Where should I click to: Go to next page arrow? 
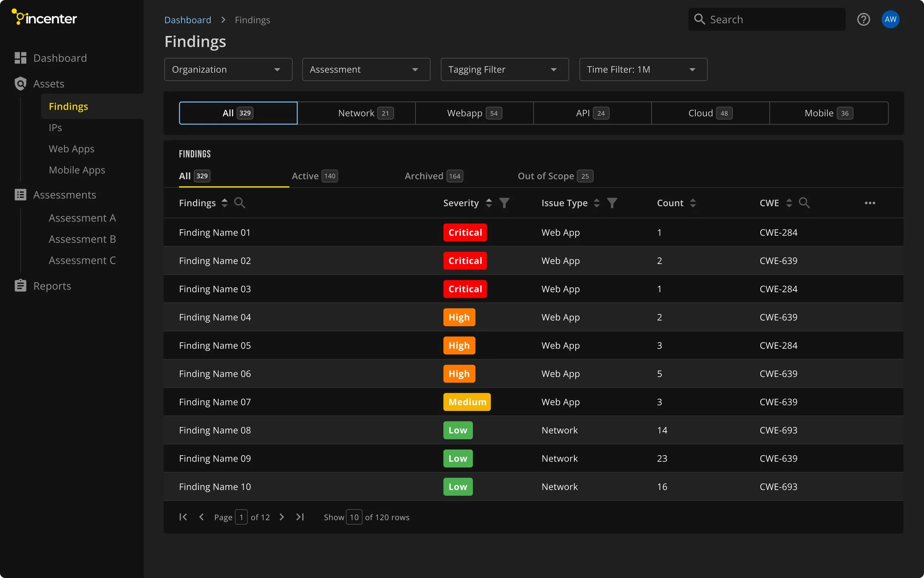pos(282,517)
